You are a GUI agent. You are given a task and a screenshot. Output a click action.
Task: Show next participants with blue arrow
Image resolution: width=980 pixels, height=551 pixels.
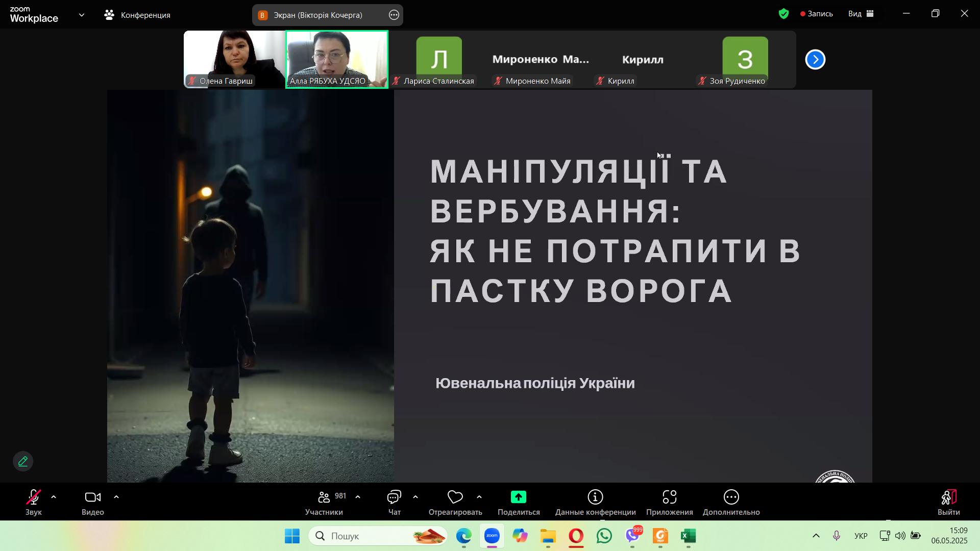point(815,60)
